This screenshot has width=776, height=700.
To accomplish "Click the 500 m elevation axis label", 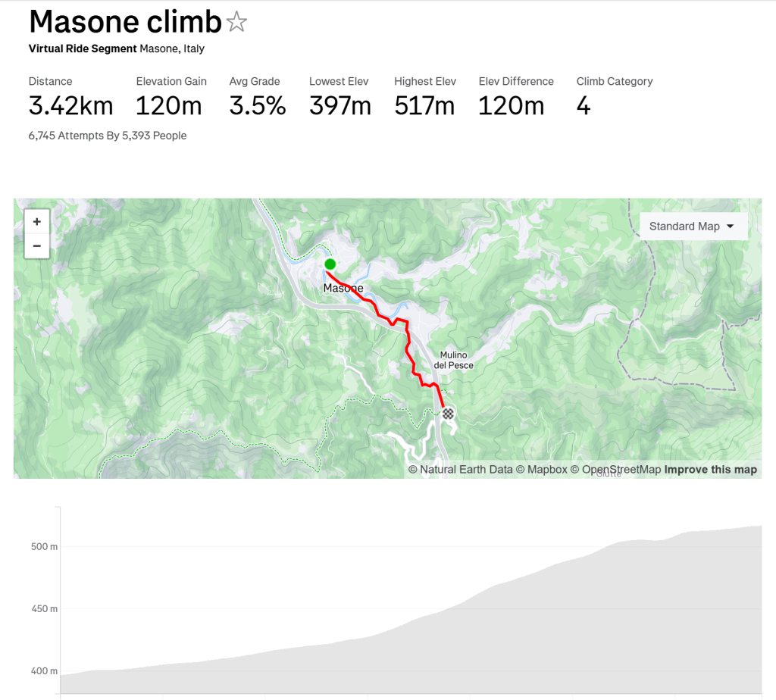I will 43,546.
